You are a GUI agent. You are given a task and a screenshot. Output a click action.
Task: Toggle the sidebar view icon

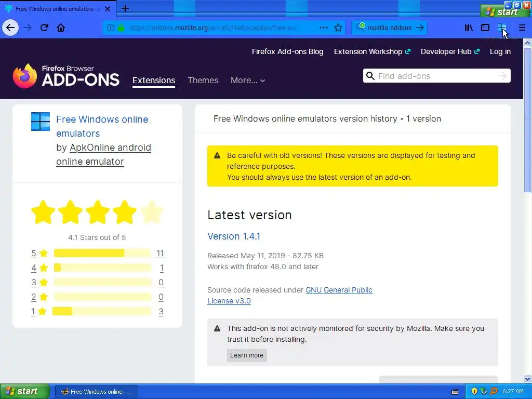point(485,28)
